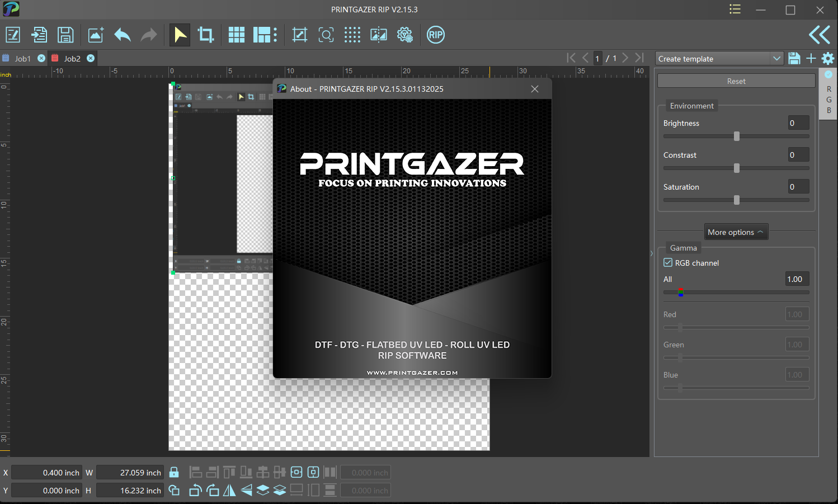The height and width of the screenshot is (504, 838).
Task: Open the dot grid pattern tool
Action: coord(352,35)
